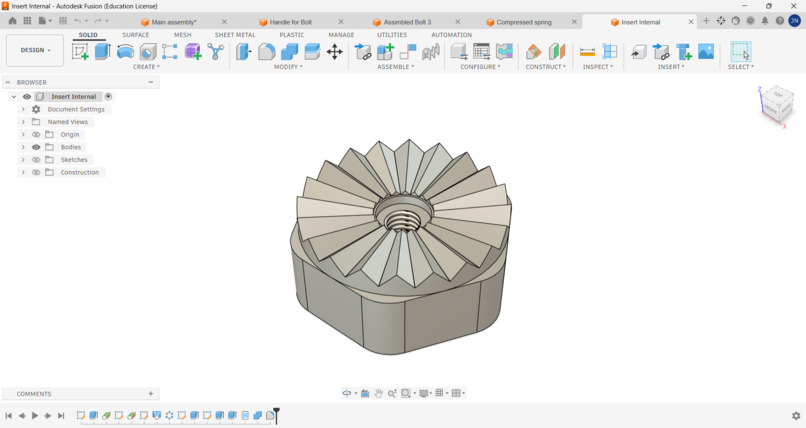806x428 pixels.
Task: Select the Create Sketch tool
Action: [x=80, y=51]
